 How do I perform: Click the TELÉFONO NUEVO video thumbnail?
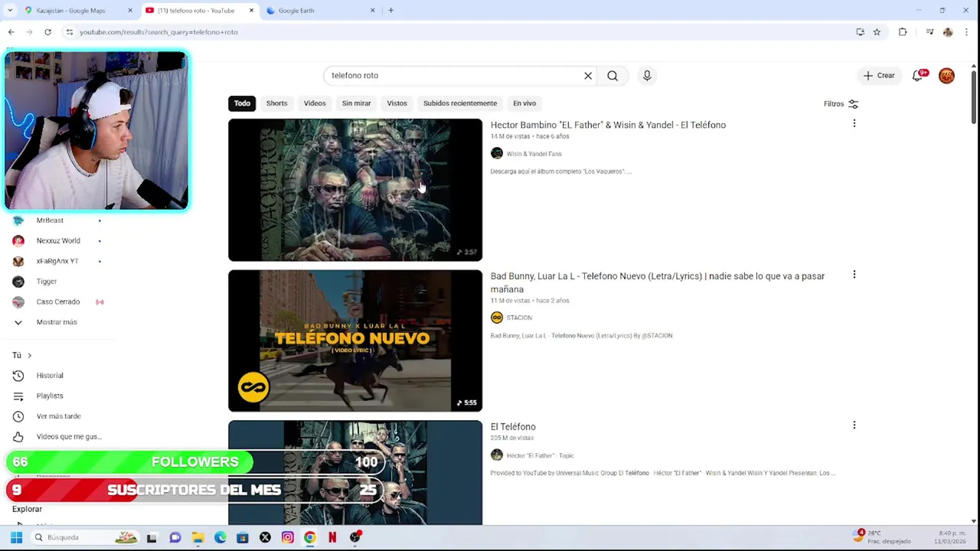click(355, 341)
